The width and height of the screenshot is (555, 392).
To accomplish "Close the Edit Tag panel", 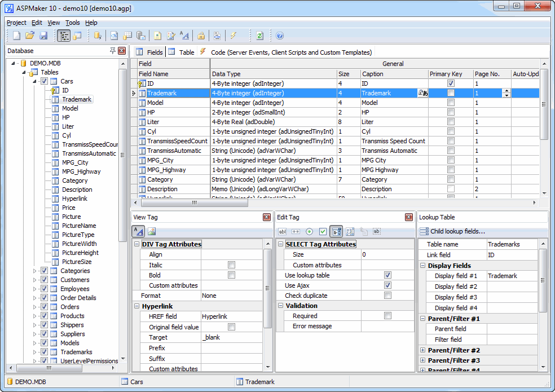I will (x=409, y=217).
